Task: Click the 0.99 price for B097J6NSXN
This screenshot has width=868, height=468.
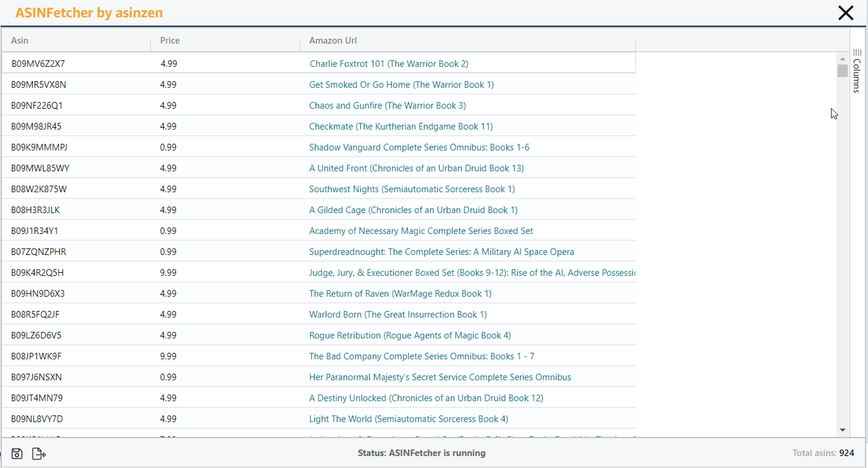Action: (x=168, y=377)
